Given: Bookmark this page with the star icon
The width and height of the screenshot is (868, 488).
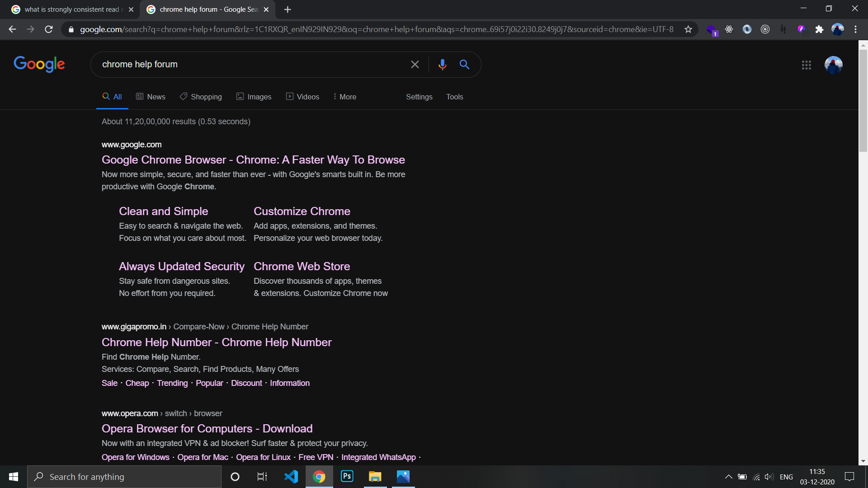Looking at the screenshot, I should pyautogui.click(x=688, y=29).
